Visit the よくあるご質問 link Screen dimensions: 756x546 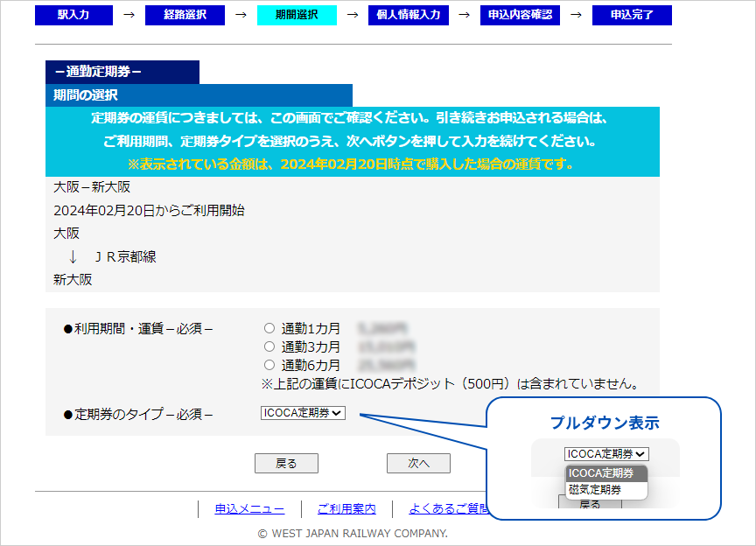pos(448,509)
